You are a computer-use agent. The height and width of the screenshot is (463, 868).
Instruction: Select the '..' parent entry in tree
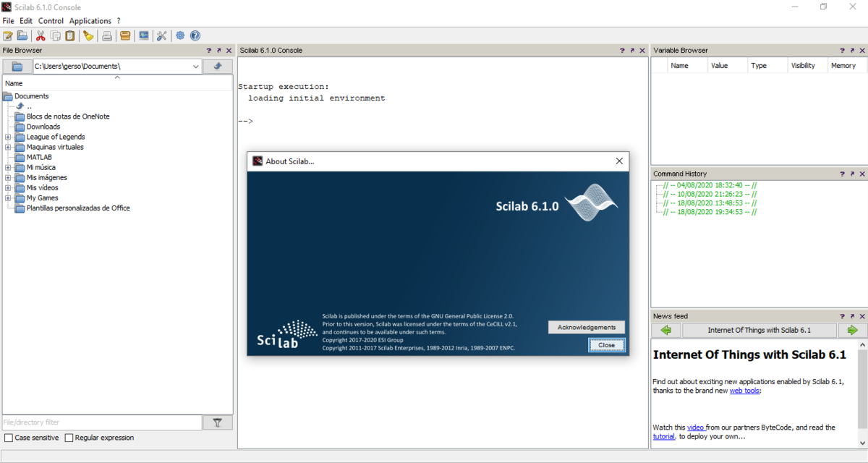click(x=29, y=106)
